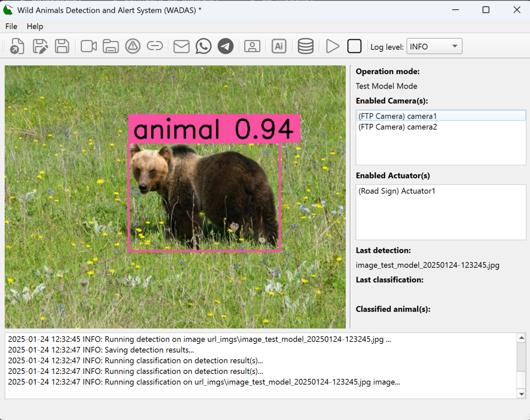Screen dimensions: 530x420
Task: Click the open configuration file icon
Action: (17, 47)
